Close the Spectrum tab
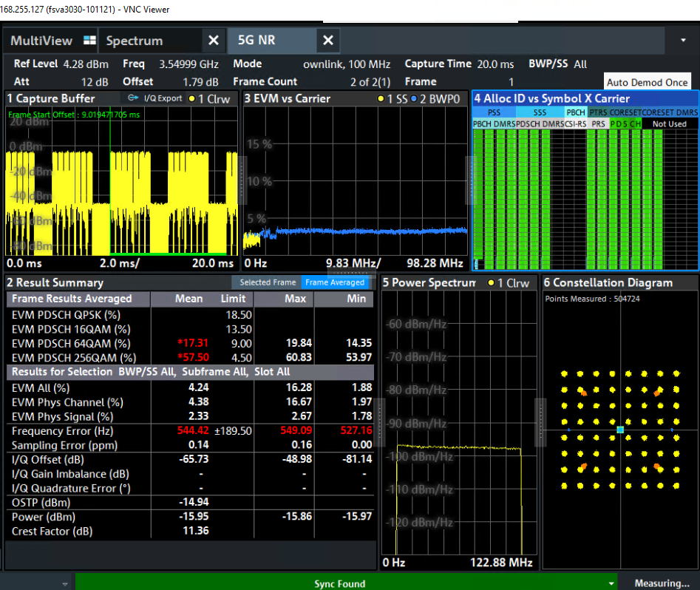The image size is (700, 590). point(214,41)
